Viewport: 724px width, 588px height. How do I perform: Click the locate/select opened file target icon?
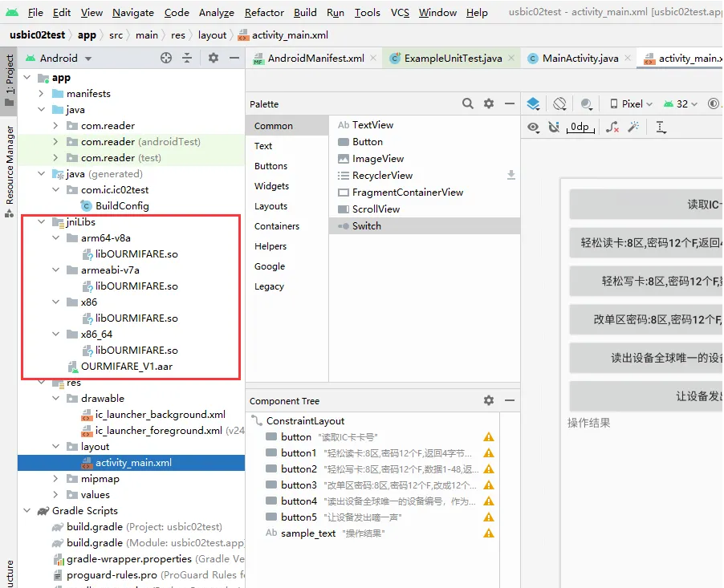tap(166, 58)
